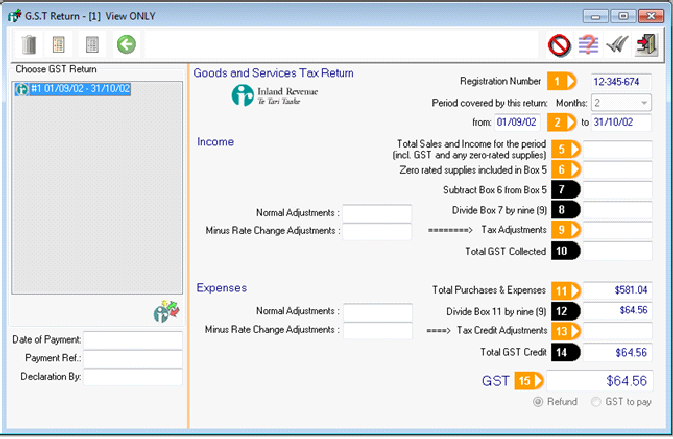
Task: Click the grey calculator icon in toolbar
Action: click(x=92, y=44)
